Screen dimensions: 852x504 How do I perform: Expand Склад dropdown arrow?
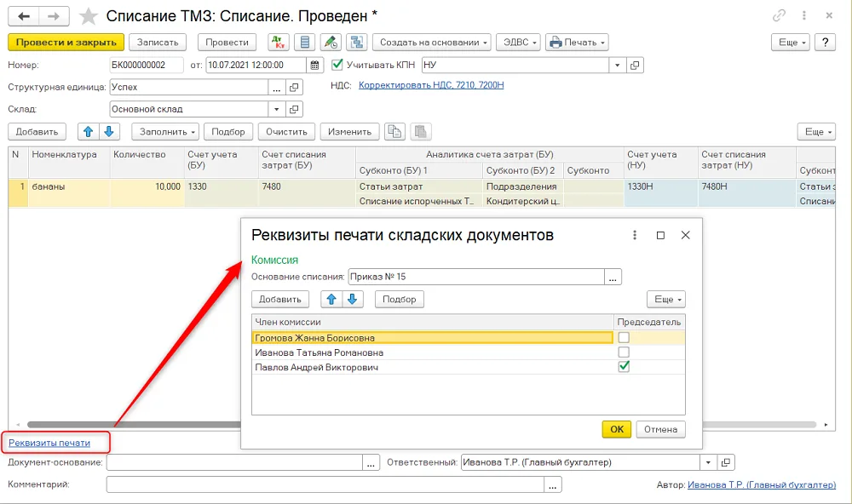277,109
